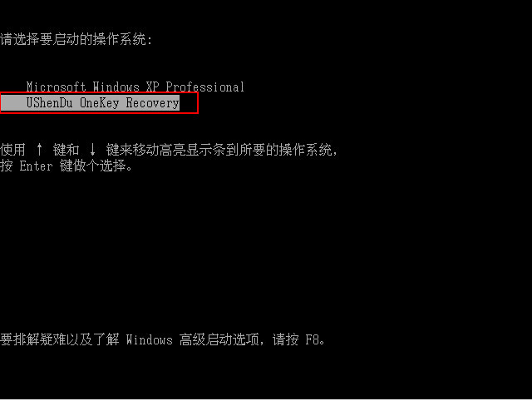Choose the highlighted UShenDu OneKey Recovery entry
The image size is (532, 401).
pyautogui.click(x=90, y=103)
